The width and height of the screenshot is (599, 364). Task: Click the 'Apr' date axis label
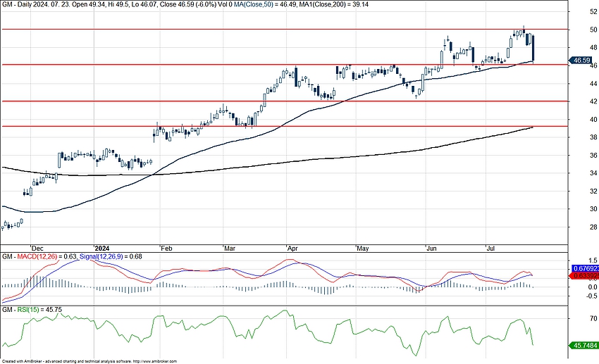(x=292, y=248)
